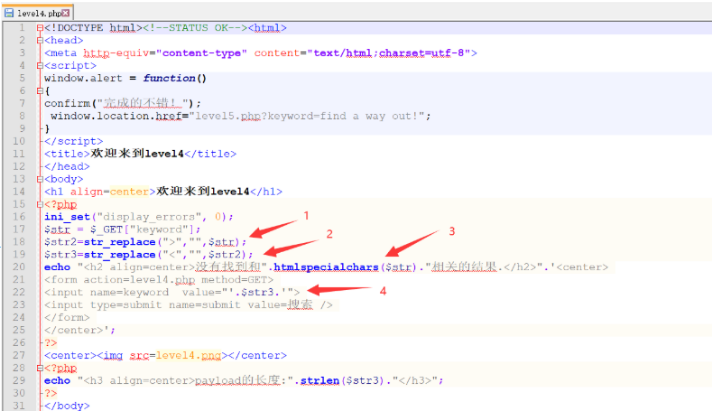
Task: Click line number 29 in the margin
Action: [19, 381]
